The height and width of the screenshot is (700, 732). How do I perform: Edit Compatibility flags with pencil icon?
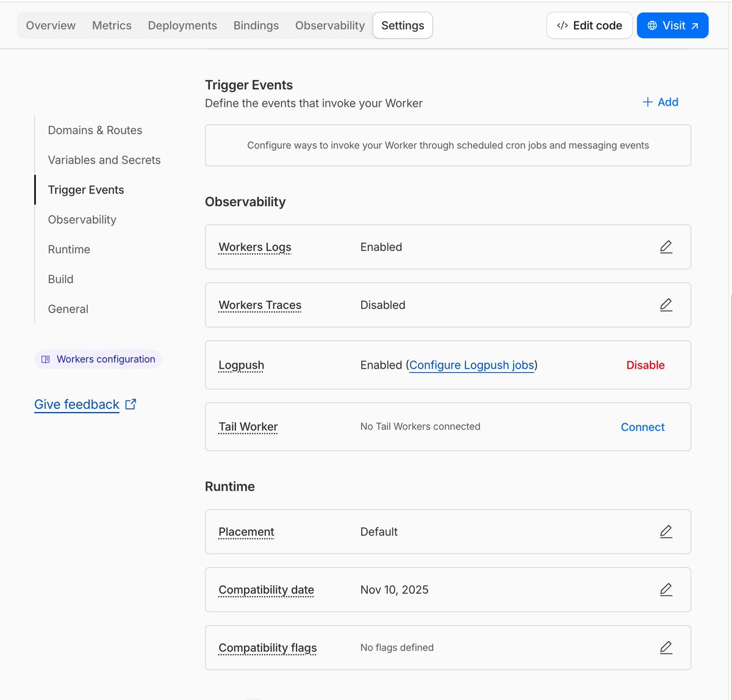(x=666, y=648)
